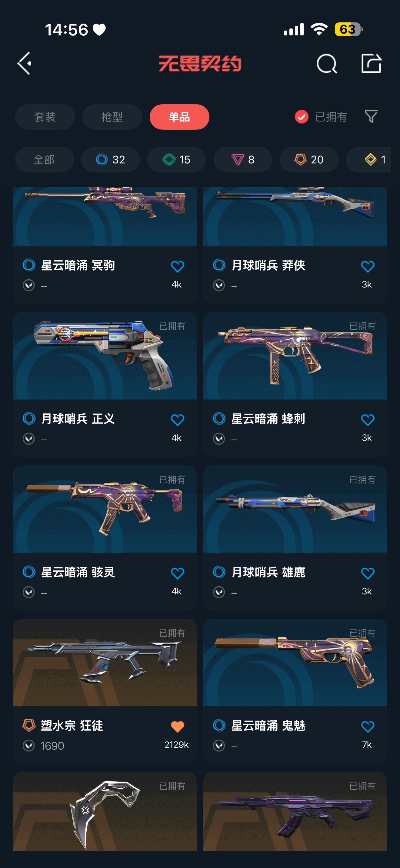400x868 pixels.
Task: Open the search magnifier icon
Action: coord(326,63)
